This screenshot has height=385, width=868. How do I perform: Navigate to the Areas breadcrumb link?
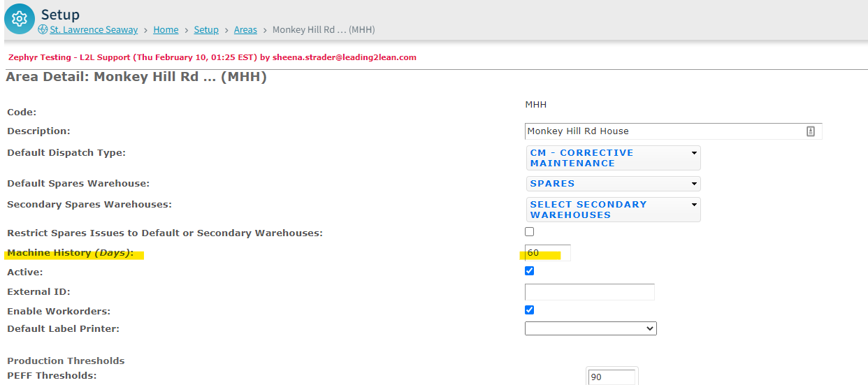coord(245,29)
